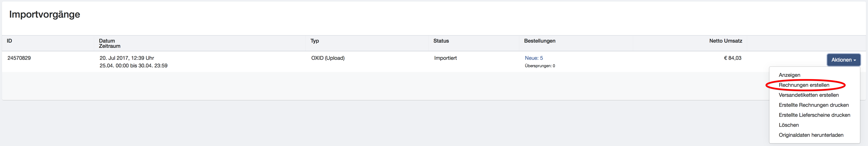Screen dimensions: 868x146
Task: Click Versandetiketten erstellen menu entry
Action: [x=808, y=95]
